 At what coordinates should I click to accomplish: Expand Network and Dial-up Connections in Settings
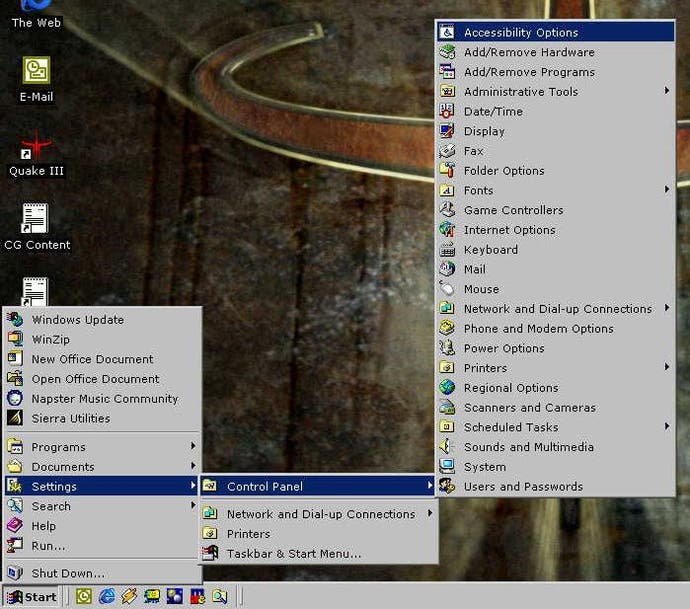pos(319,514)
